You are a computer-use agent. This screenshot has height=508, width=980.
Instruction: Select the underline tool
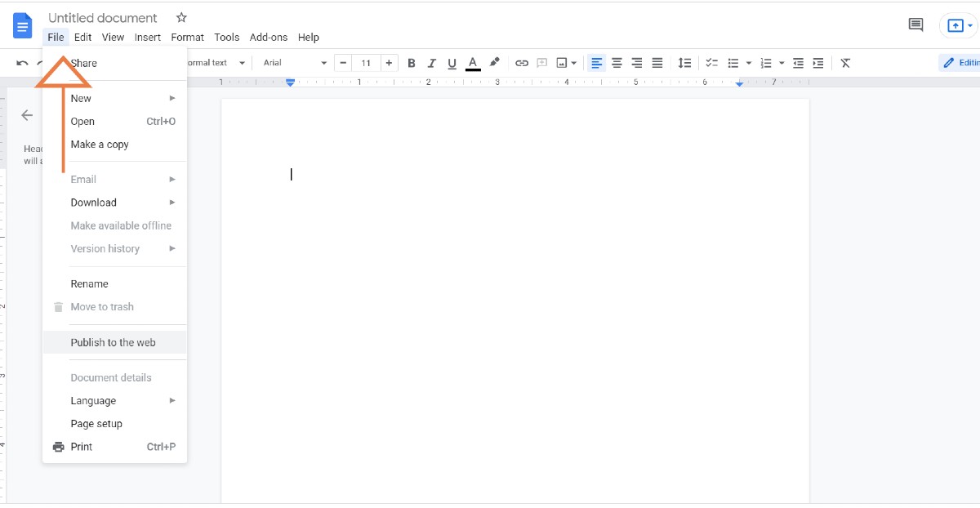[x=452, y=62]
